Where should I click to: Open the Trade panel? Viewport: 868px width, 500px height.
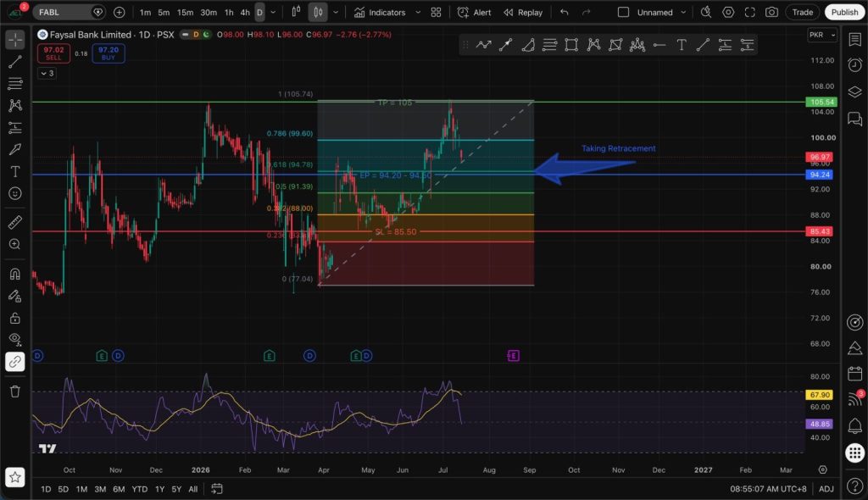point(802,12)
